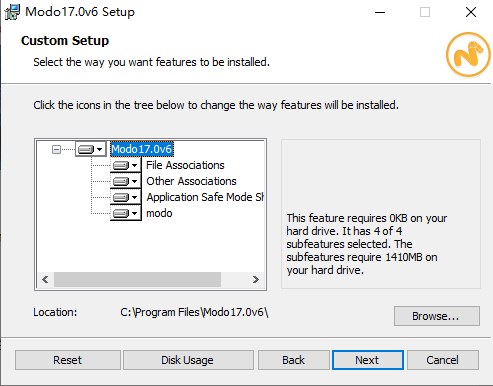
Task: Minimize the Modo setup window
Action: (380, 12)
